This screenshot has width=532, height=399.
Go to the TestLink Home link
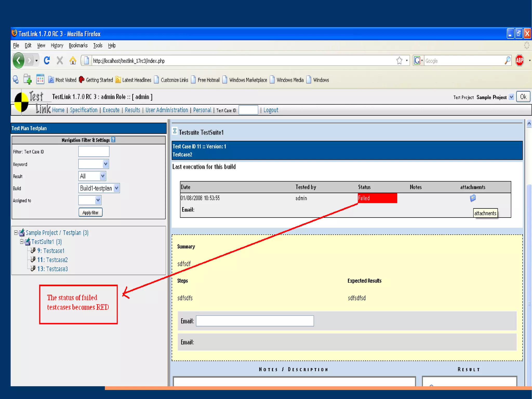pos(58,110)
